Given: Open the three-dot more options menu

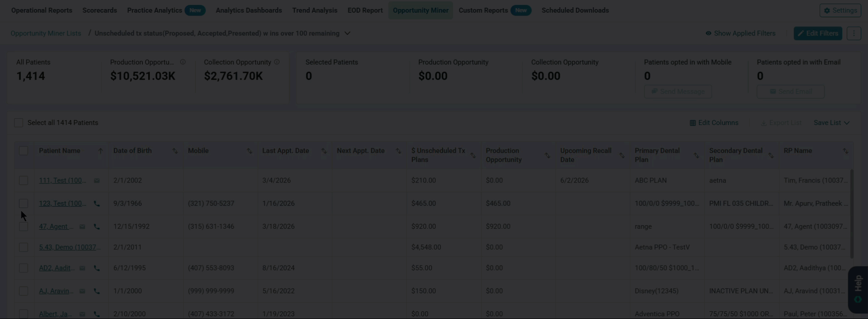Looking at the screenshot, I should tap(854, 33).
